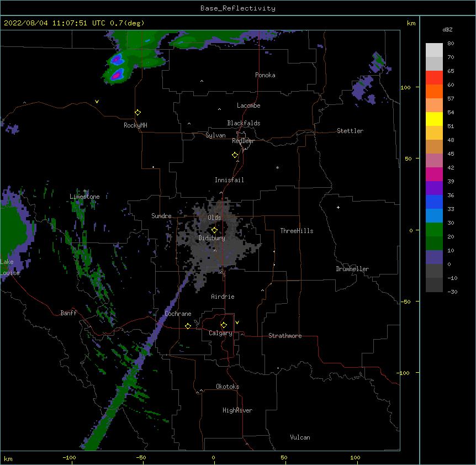Click the Banff label
This screenshot has height=465, width=476.
[68, 313]
